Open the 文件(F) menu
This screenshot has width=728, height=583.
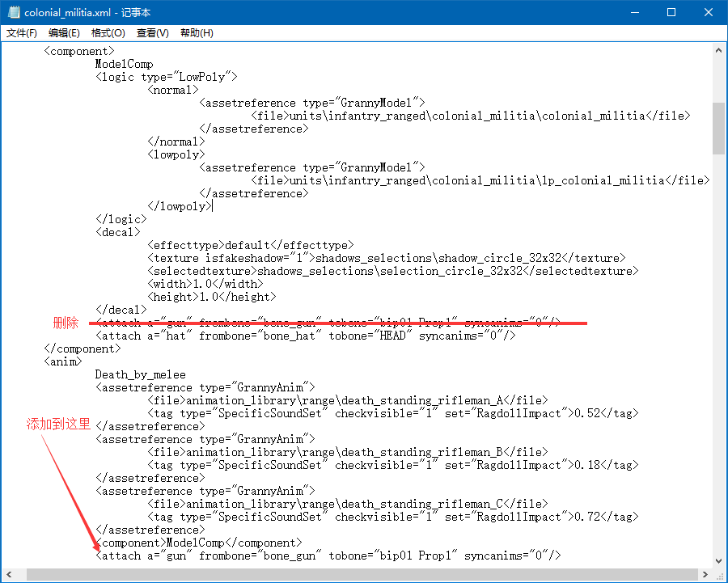[x=22, y=33]
